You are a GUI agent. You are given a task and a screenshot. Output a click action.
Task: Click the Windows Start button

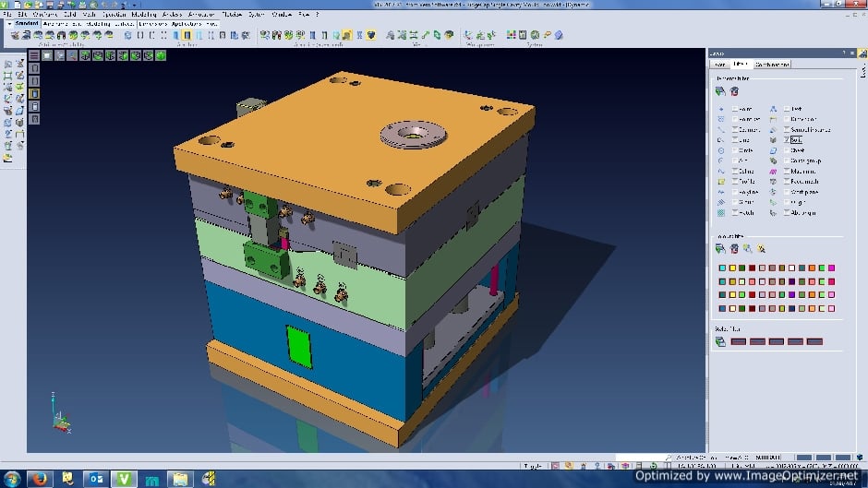[x=11, y=478]
